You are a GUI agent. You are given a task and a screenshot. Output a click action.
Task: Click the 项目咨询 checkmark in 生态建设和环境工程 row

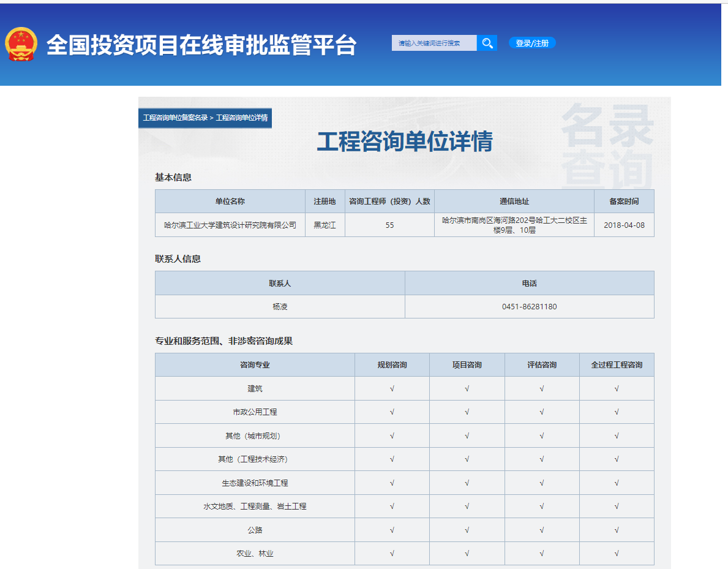(x=467, y=483)
